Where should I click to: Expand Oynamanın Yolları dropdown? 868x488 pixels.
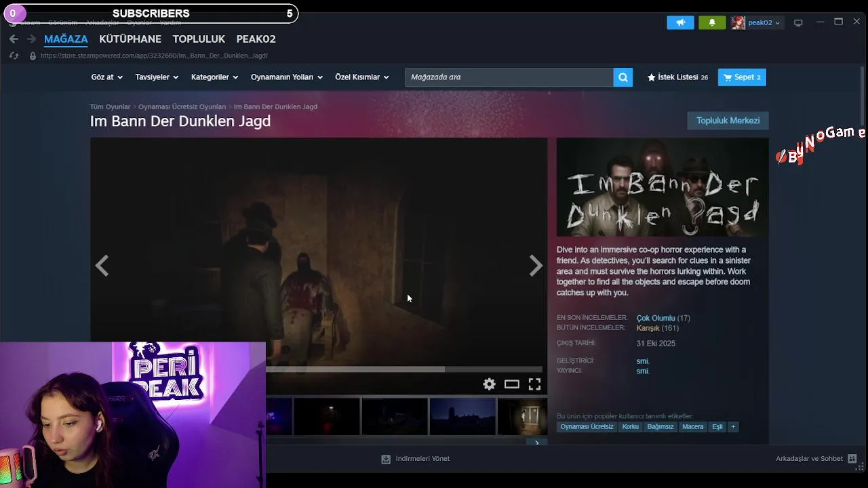[286, 77]
